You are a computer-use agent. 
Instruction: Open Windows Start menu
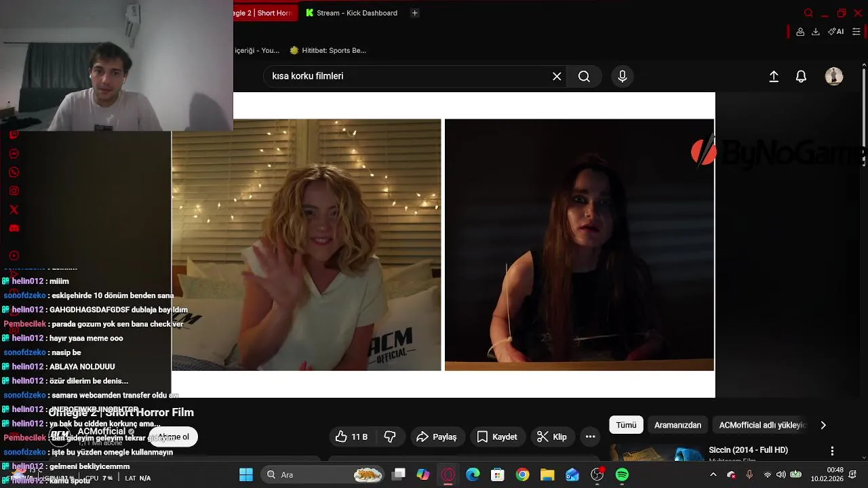pyautogui.click(x=246, y=475)
